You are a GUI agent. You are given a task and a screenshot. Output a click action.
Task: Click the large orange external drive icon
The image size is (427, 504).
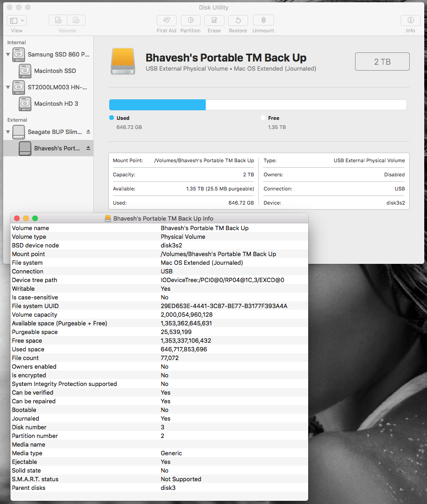(123, 61)
